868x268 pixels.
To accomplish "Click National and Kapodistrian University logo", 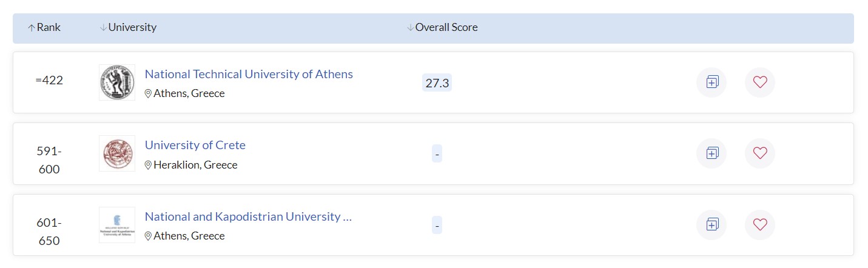I will pos(117,225).
